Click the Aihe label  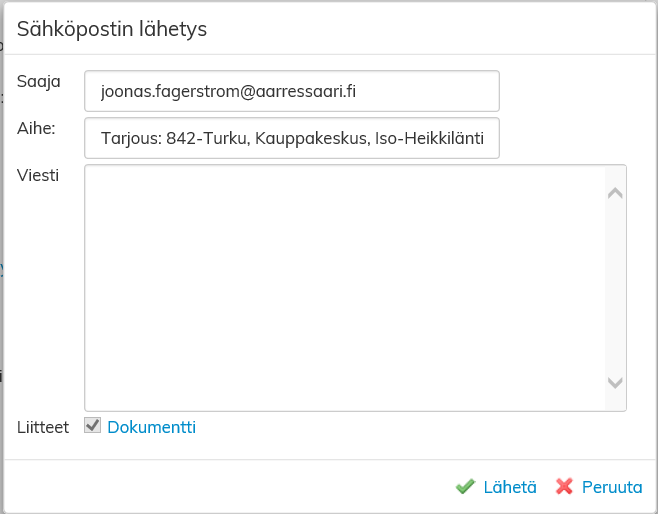click(x=36, y=127)
